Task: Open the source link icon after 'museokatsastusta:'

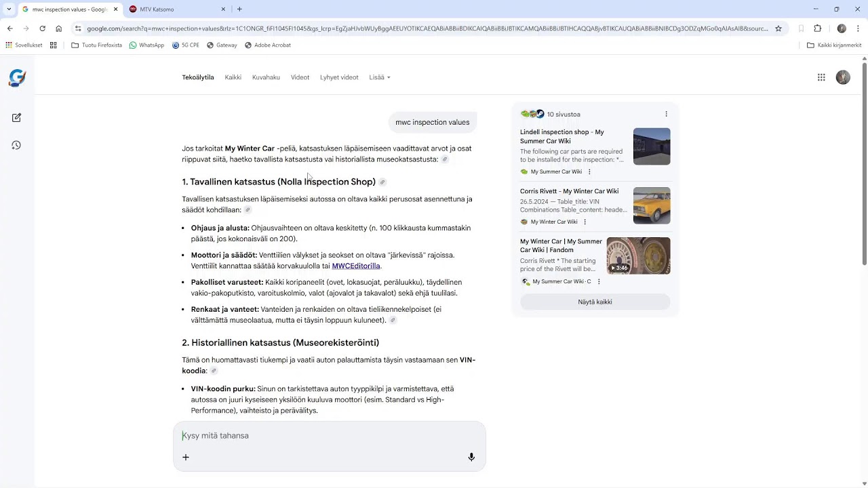Action: click(x=445, y=160)
